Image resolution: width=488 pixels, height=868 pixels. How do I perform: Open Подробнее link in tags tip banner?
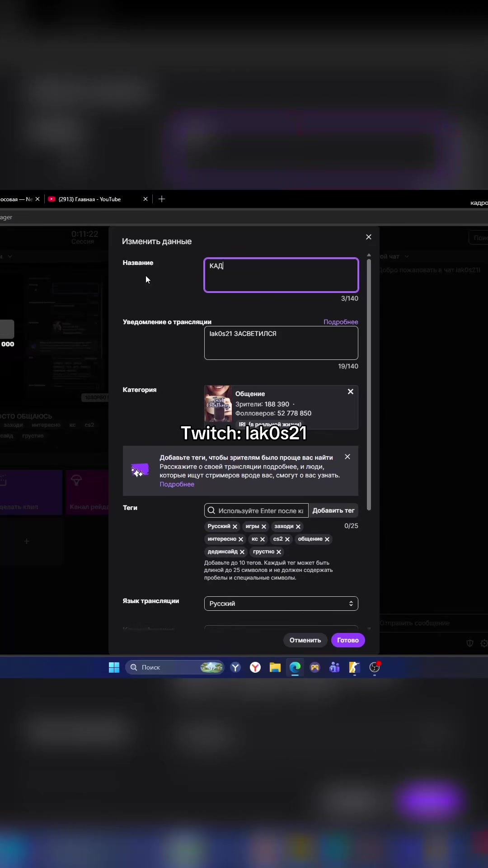(x=177, y=484)
